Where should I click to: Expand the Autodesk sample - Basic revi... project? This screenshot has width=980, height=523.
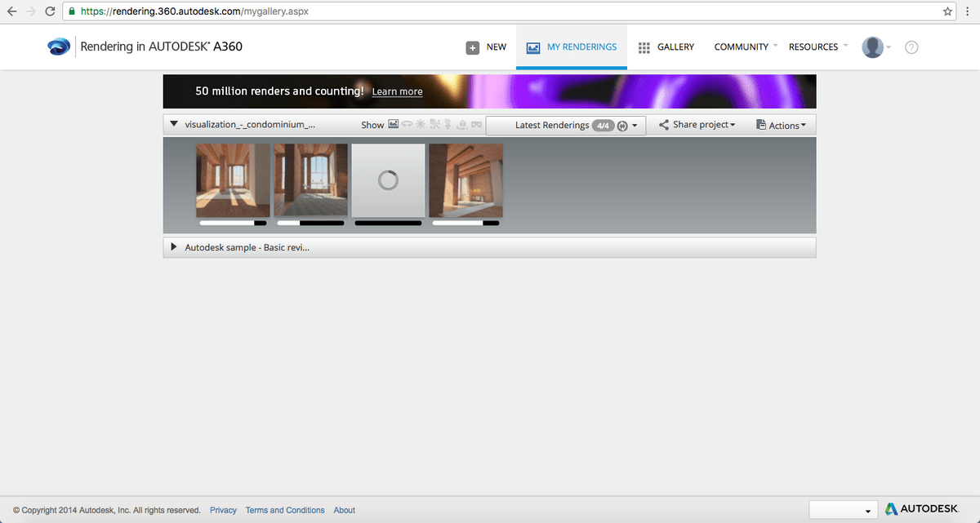coord(174,246)
